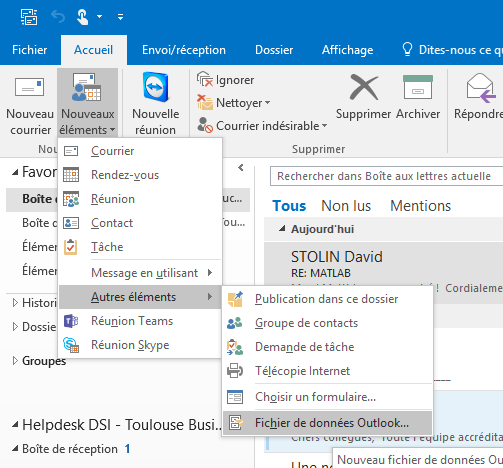Select Réunion Teams menu entry
503x468 pixels.
pos(140,321)
